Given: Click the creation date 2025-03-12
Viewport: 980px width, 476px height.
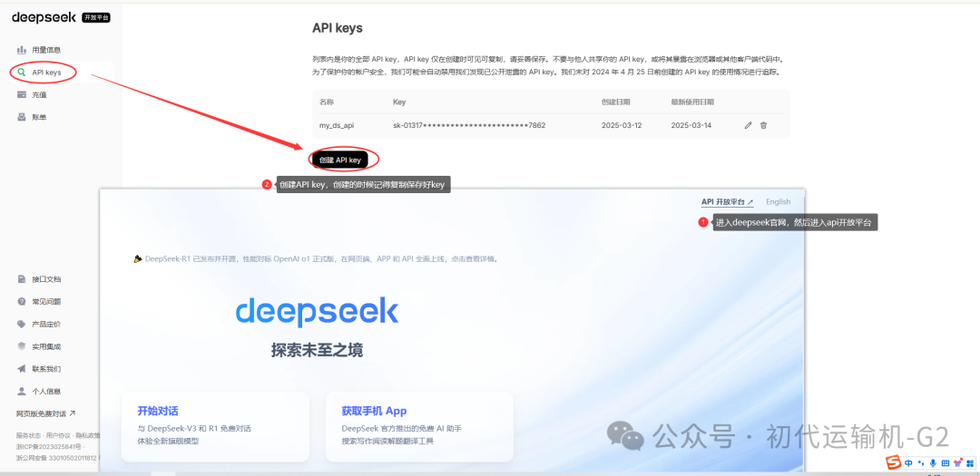Looking at the screenshot, I should click(622, 125).
